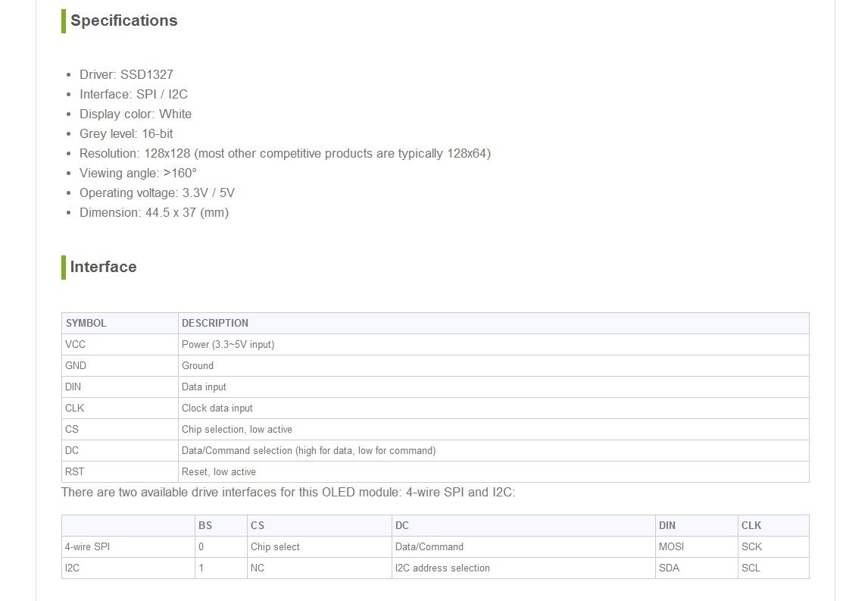Click the "Grey level: 16-bit" bullet
868x601 pixels.
[x=126, y=133]
